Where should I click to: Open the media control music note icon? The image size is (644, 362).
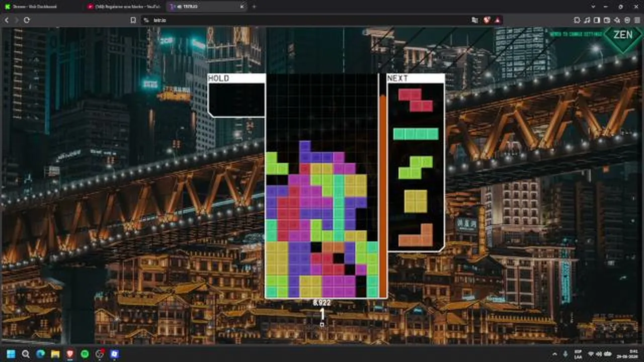587,20
